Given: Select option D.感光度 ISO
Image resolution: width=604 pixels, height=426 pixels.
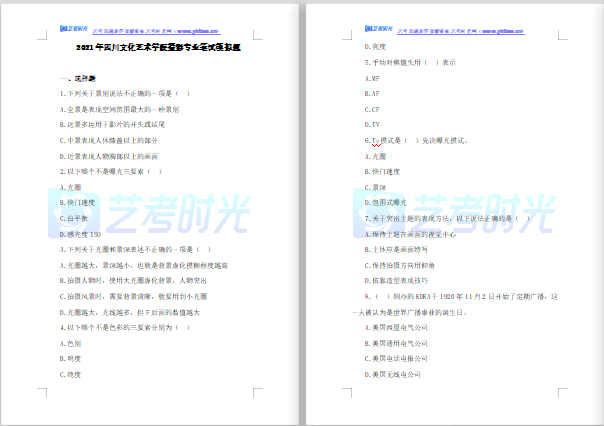Looking at the screenshot, I should click(80, 233).
